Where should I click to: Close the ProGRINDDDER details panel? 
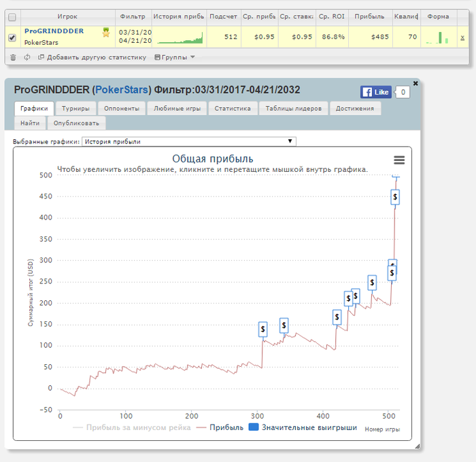pyautogui.click(x=415, y=83)
